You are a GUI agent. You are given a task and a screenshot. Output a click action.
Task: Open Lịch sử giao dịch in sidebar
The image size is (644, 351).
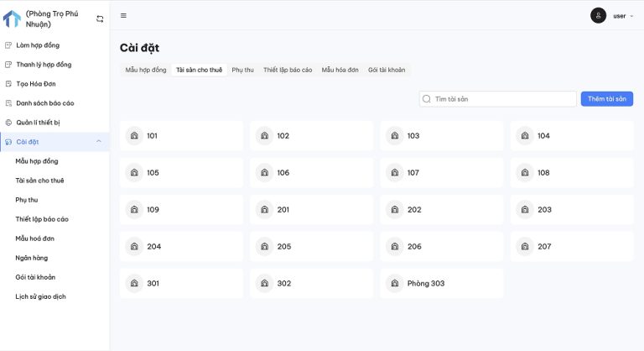(x=40, y=296)
